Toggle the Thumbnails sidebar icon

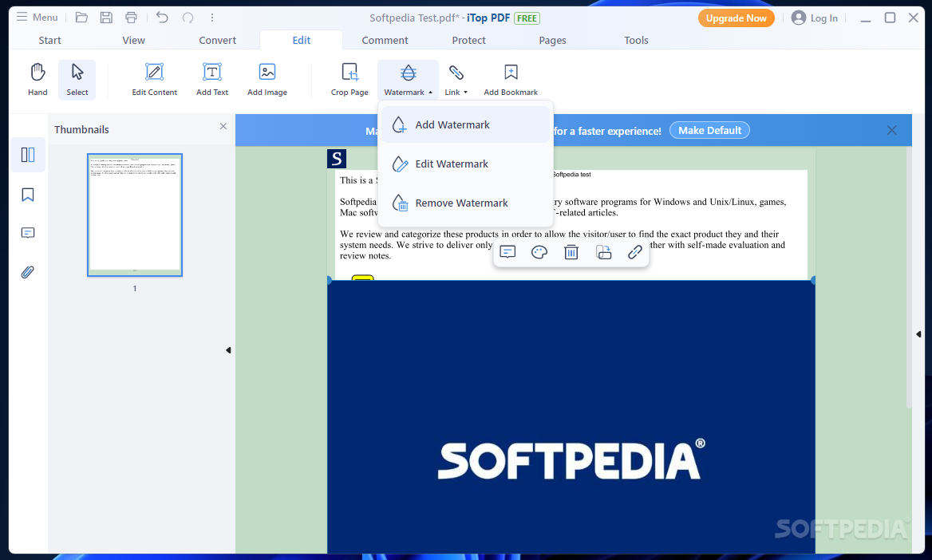[28, 156]
